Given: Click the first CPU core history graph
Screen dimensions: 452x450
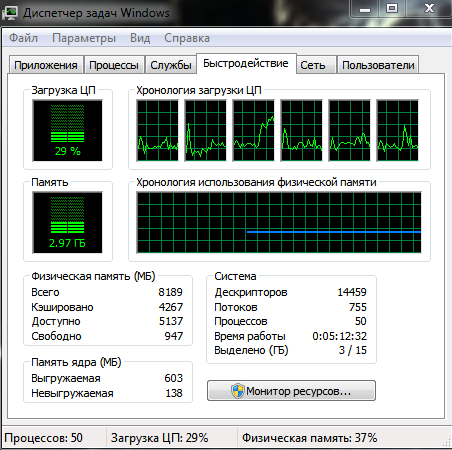Looking at the screenshot, I should 158,131.
